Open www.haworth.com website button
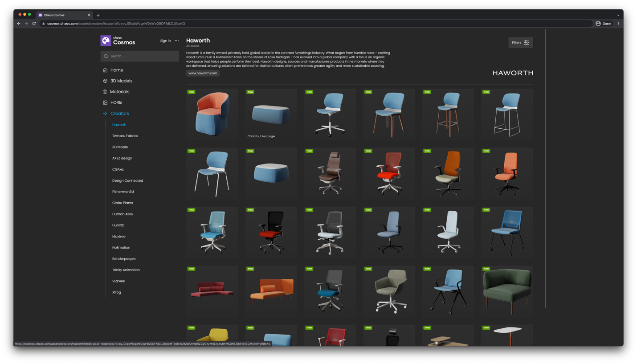The image size is (637, 364). [x=203, y=73]
